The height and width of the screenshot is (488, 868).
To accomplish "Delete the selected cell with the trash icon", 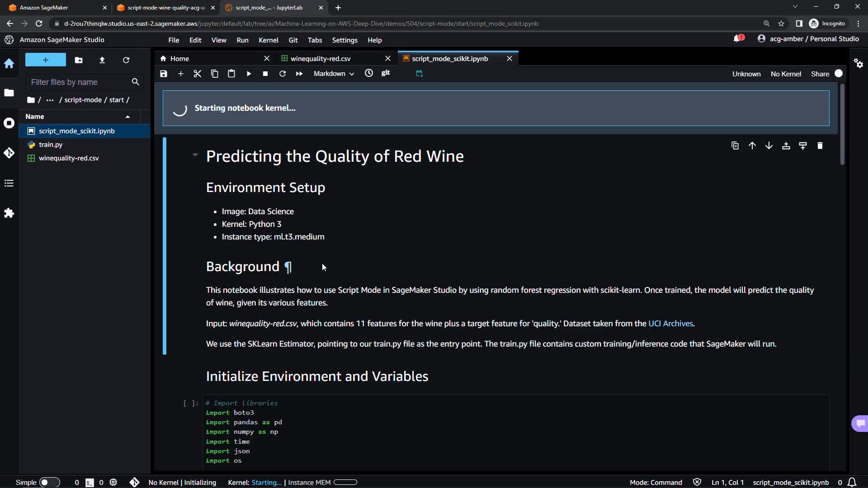I will pyautogui.click(x=820, y=145).
